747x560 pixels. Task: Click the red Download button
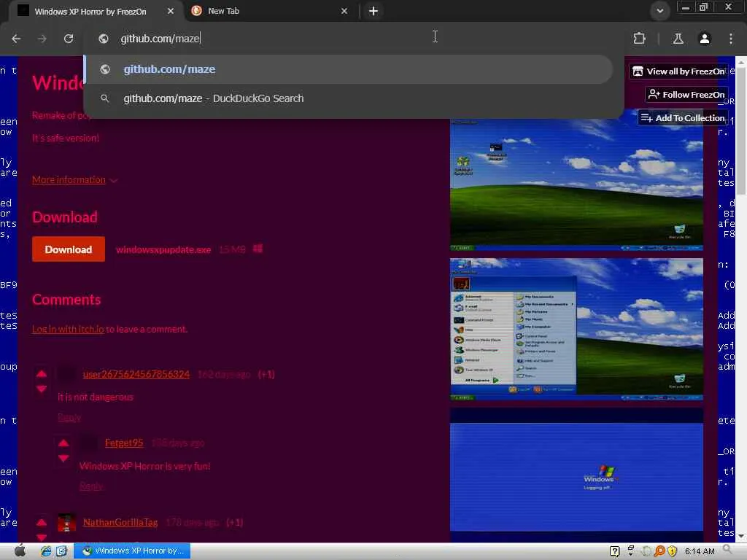pyautogui.click(x=68, y=249)
